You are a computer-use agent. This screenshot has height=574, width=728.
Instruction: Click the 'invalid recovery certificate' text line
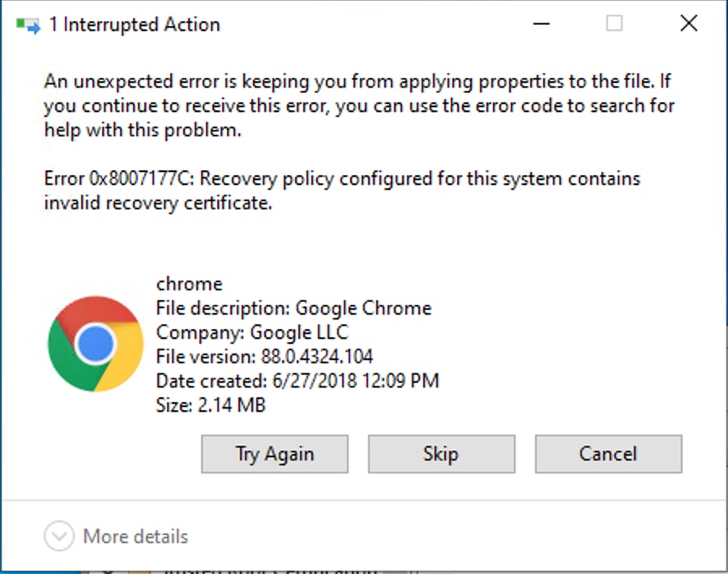click(158, 203)
